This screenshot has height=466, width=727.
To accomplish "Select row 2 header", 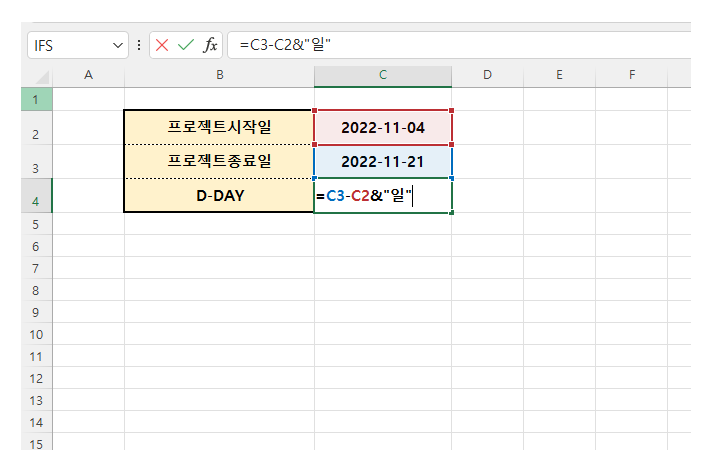I will pos(37,128).
